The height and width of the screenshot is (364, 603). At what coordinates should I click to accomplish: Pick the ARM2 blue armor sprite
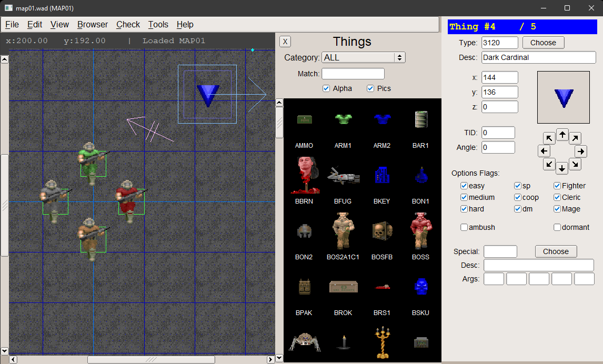pyautogui.click(x=382, y=119)
